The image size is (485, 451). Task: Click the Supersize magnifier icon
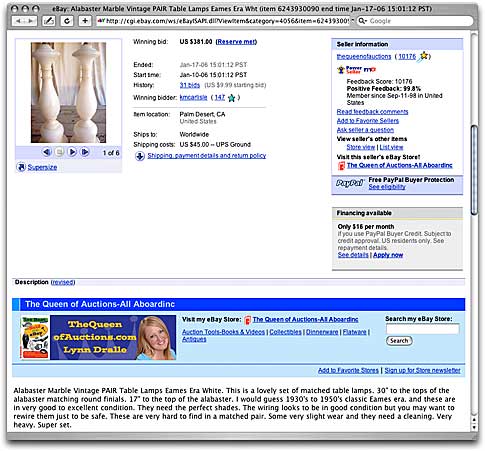tap(21, 167)
